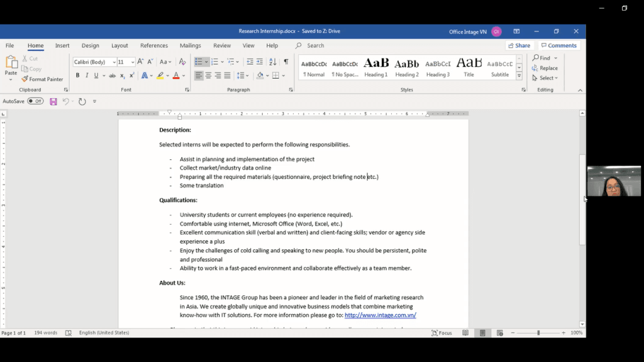This screenshot has height=362, width=644.
Task: Click the Search box in ribbon
Action: (316, 45)
